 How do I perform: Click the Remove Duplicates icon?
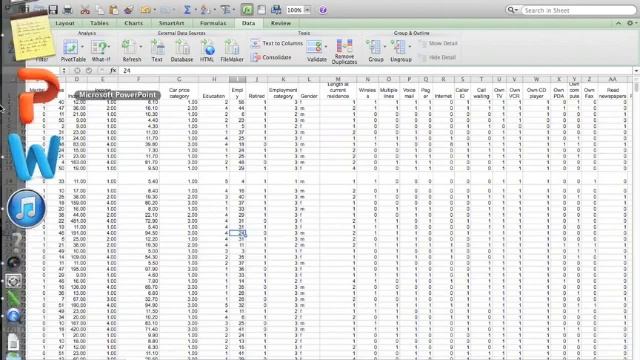coord(344,46)
